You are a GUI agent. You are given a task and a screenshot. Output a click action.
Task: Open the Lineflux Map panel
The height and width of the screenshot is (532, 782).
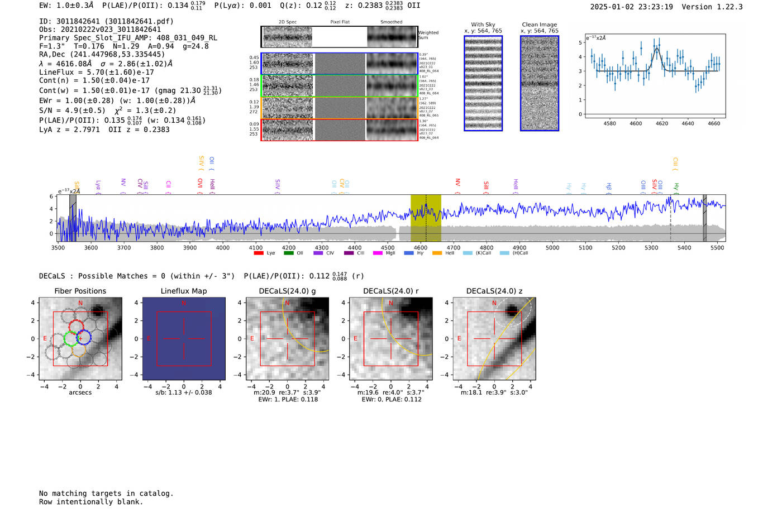[184, 339]
